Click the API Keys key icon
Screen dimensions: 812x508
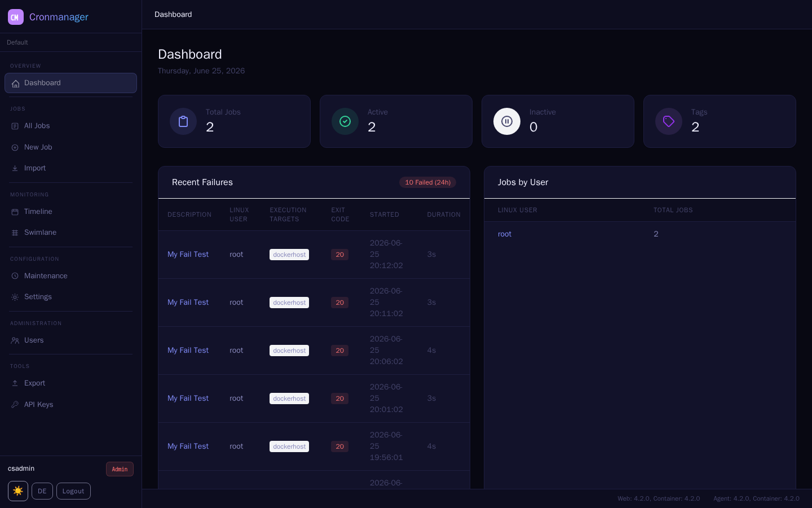(x=15, y=405)
